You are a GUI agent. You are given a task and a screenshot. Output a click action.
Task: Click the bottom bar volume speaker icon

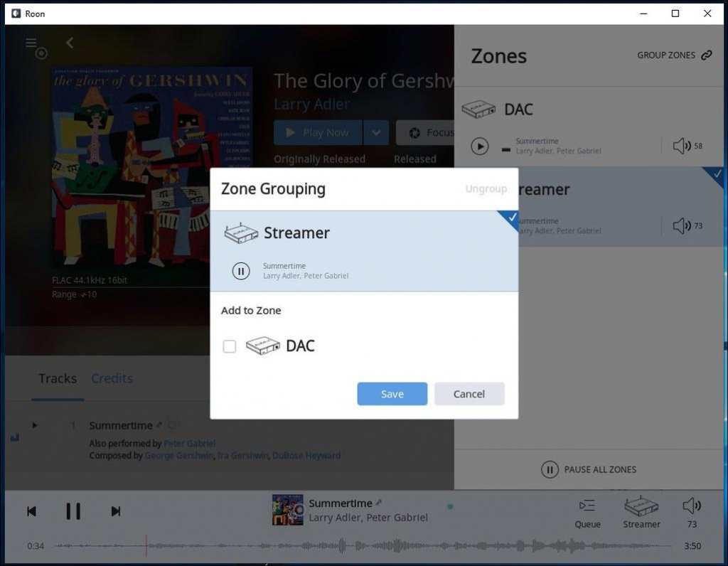pyautogui.click(x=691, y=506)
